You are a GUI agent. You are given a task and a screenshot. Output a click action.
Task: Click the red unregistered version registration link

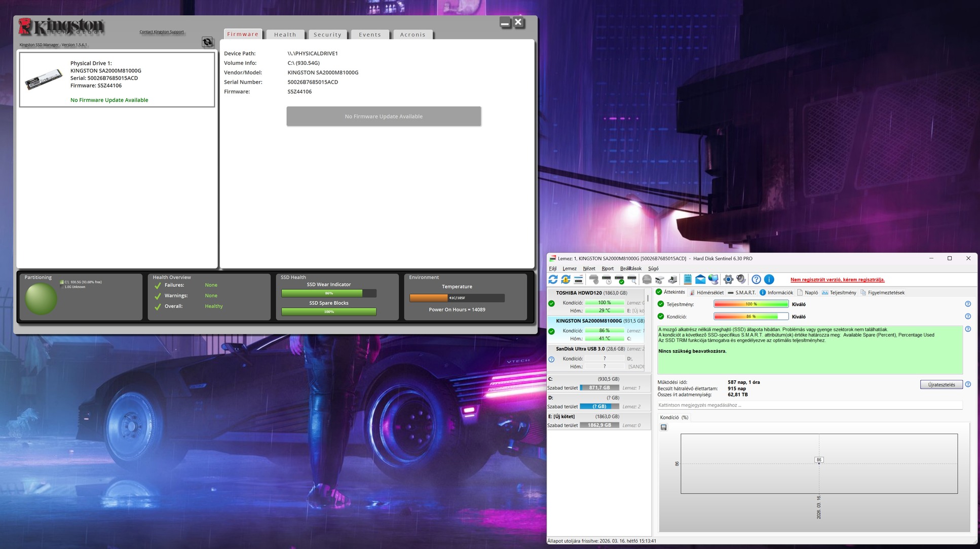pyautogui.click(x=837, y=280)
